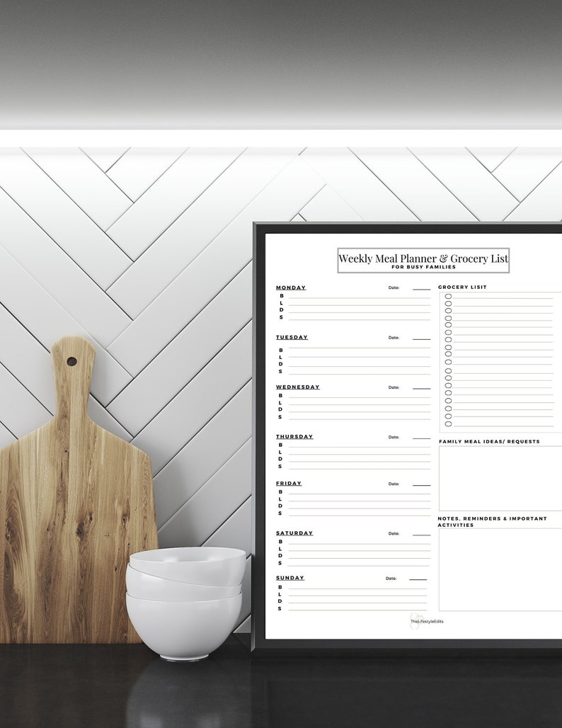The image size is (562, 728).
Task: Tick the topmost grocery list circle
Action: 448,296
